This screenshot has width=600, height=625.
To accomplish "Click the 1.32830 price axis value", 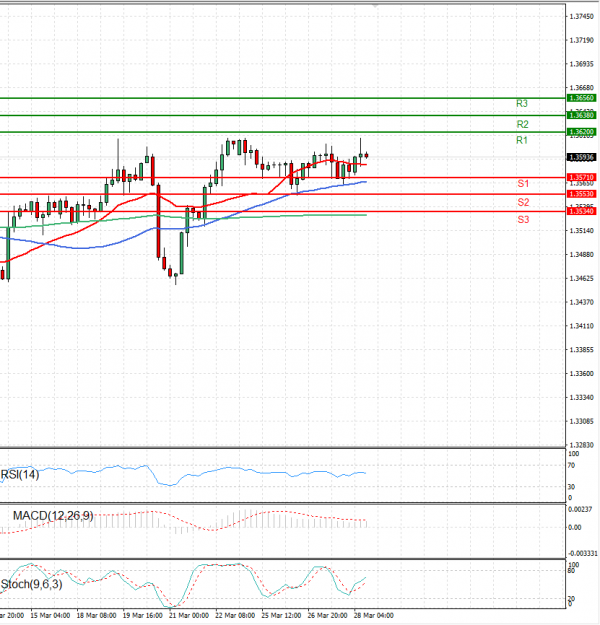I will point(582,445).
